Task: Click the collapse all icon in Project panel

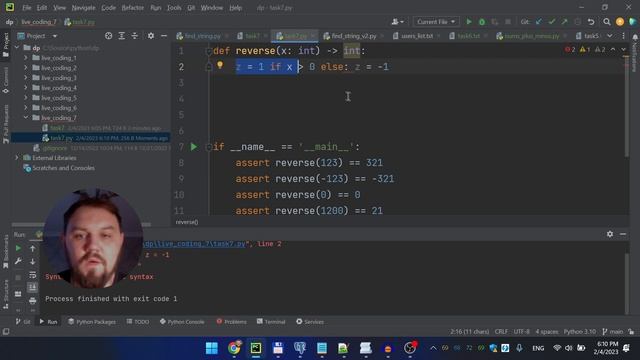Action: [x=134, y=36]
